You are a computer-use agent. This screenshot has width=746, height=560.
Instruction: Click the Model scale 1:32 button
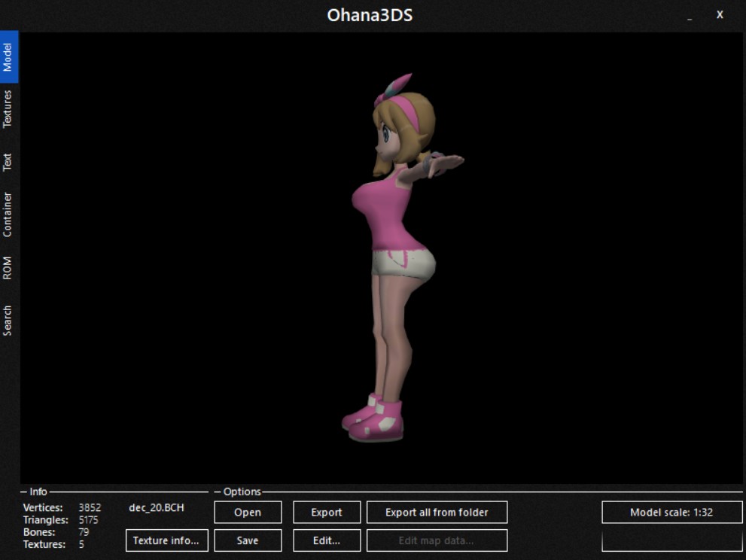click(x=671, y=513)
